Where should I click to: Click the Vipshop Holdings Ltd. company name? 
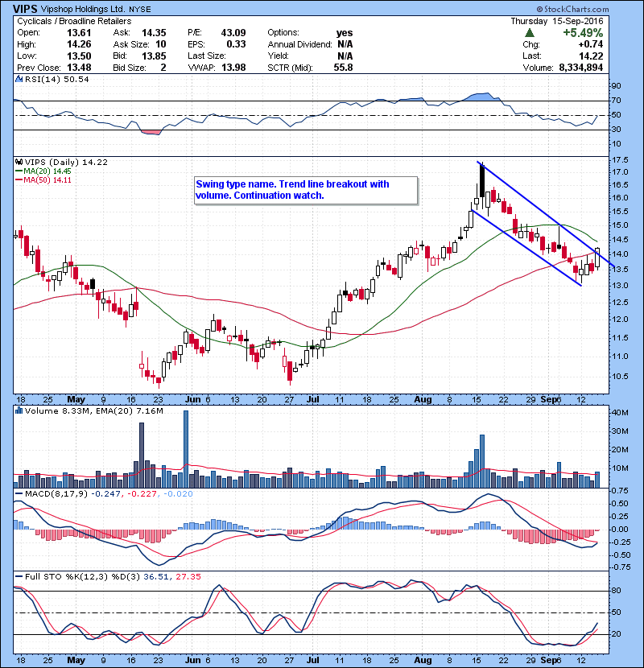(83, 9)
